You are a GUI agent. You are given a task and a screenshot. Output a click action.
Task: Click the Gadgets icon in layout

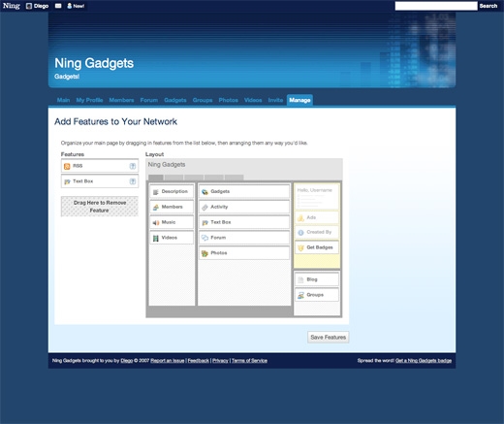[x=205, y=192]
